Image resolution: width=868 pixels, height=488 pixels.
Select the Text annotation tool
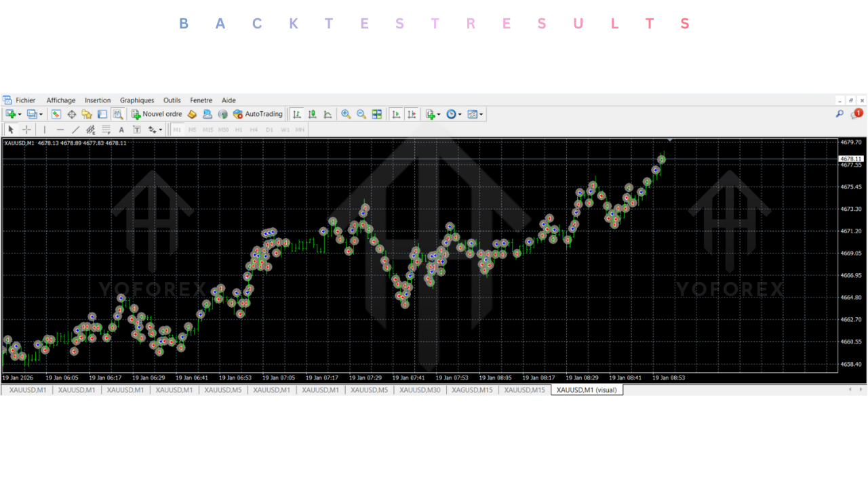(121, 129)
